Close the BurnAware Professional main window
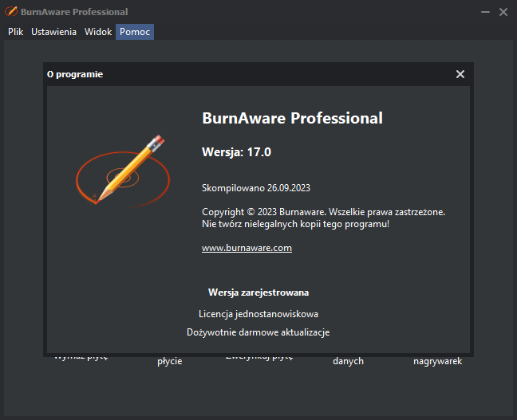 coord(503,12)
